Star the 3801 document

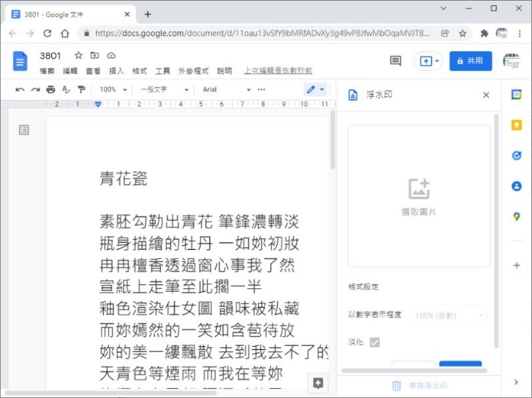pyautogui.click(x=78, y=55)
